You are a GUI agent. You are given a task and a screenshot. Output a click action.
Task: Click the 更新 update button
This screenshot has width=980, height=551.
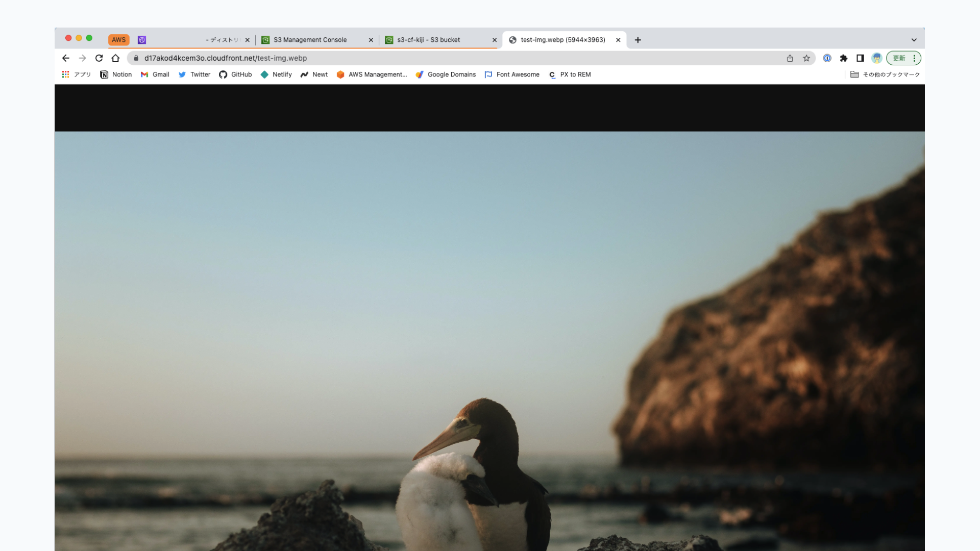click(x=899, y=58)
